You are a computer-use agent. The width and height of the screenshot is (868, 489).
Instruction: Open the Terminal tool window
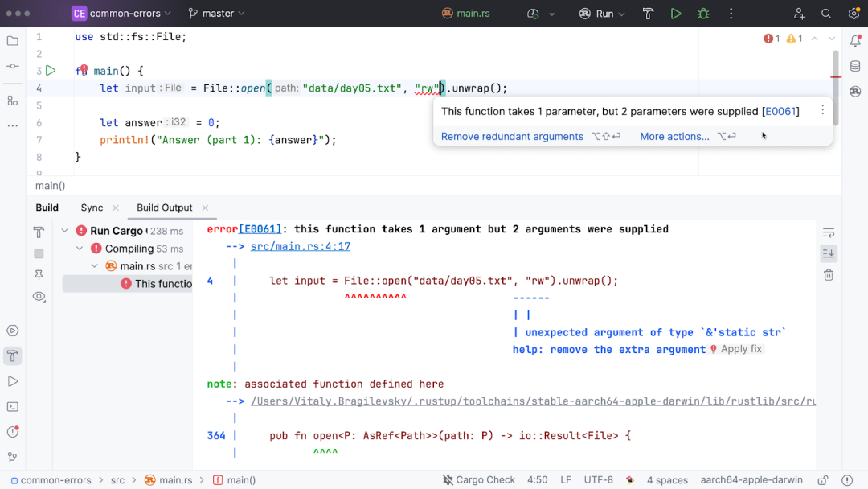13,407
